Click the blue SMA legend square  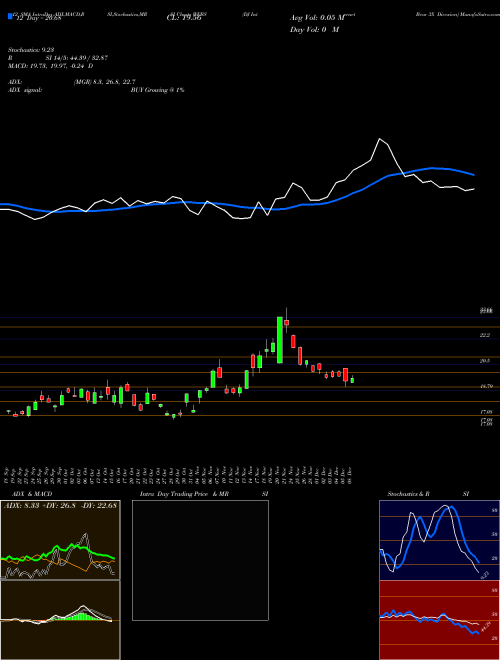[x=11, y=16]
